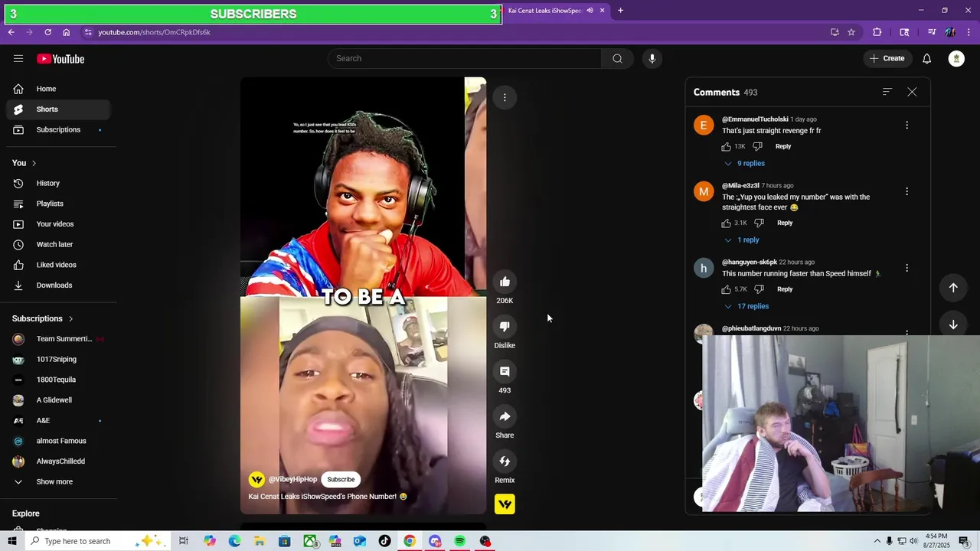Open TikTok from the taskbar
The width and height of the screenshot is (980, 551).
click(x=384, y=541)
